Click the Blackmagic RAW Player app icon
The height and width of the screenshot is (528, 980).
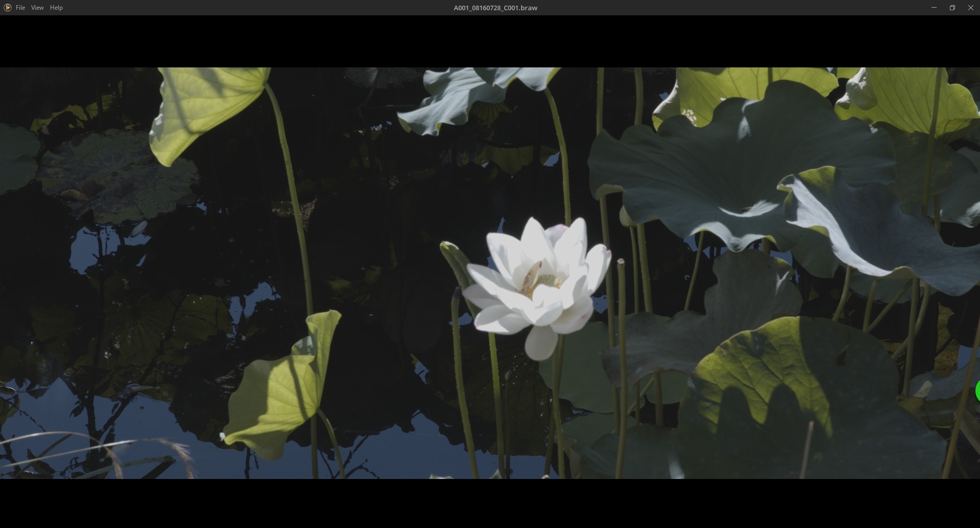[7, 8]
